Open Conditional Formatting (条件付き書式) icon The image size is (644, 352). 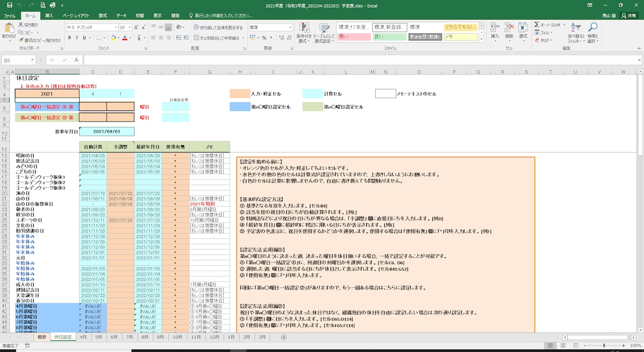pyautogui.click(x=305, y=27)
